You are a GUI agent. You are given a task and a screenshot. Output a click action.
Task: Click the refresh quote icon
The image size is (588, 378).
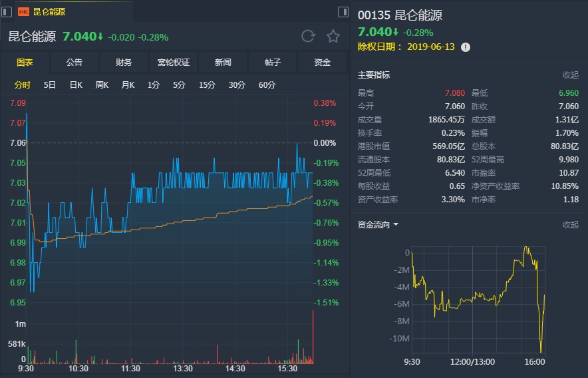pyautogui.click(x=307, y=36)
